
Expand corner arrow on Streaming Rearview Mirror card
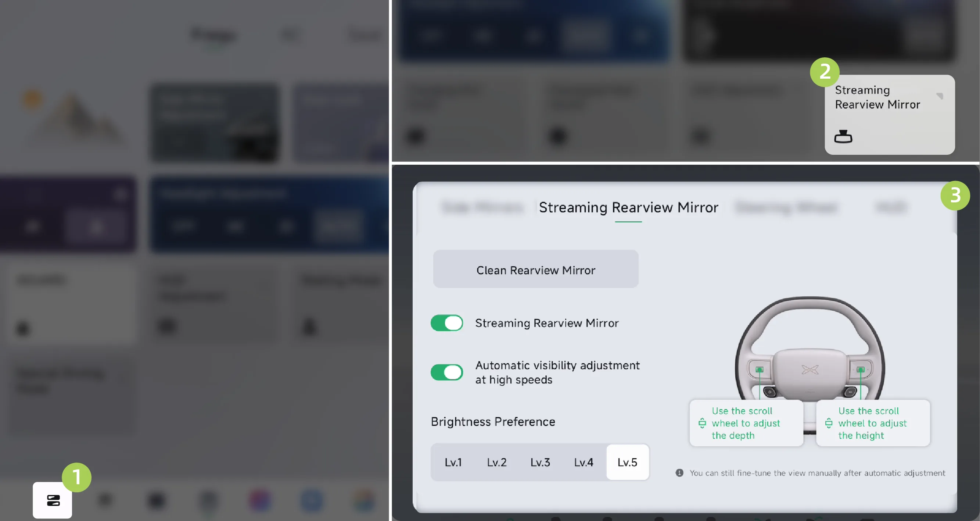click(940, 96)
